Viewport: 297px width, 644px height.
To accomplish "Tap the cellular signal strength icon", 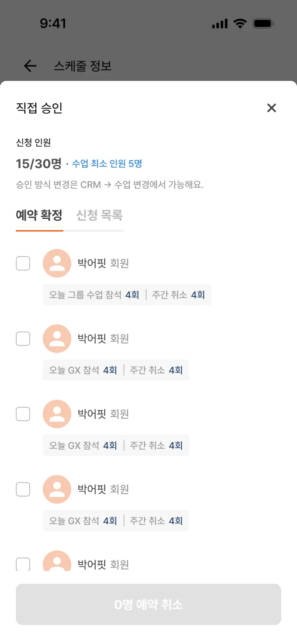I will 220,24.
